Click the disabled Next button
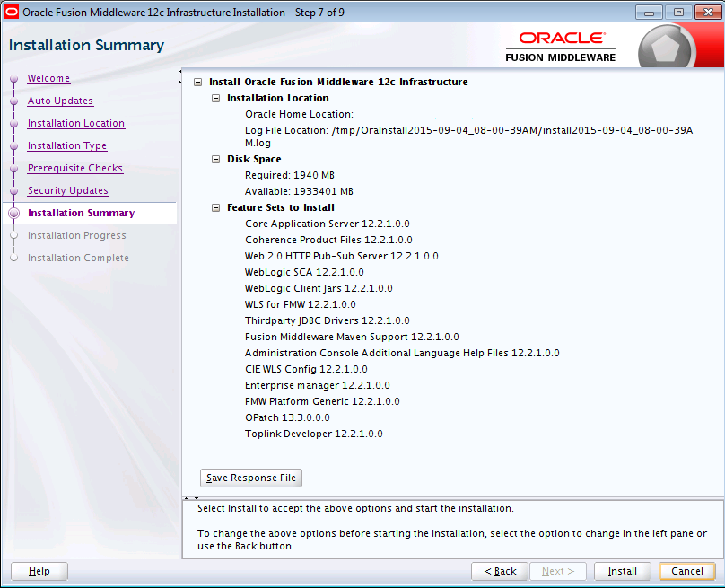 (x=558, y=571)
